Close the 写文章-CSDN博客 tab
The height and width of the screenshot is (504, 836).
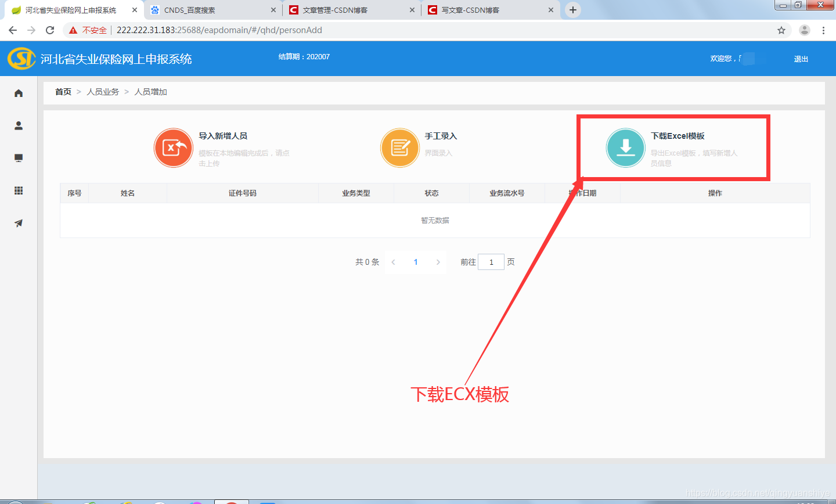coord(551,10)
